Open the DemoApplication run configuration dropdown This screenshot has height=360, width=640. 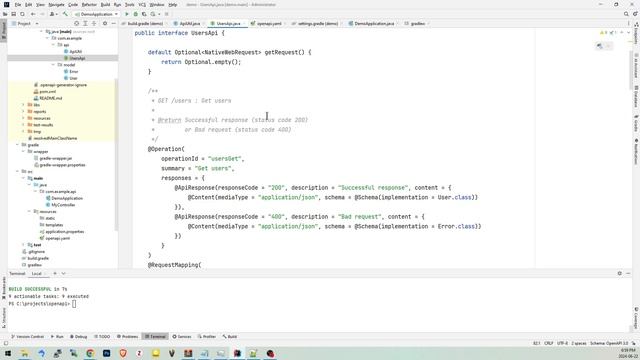point(97,14)
